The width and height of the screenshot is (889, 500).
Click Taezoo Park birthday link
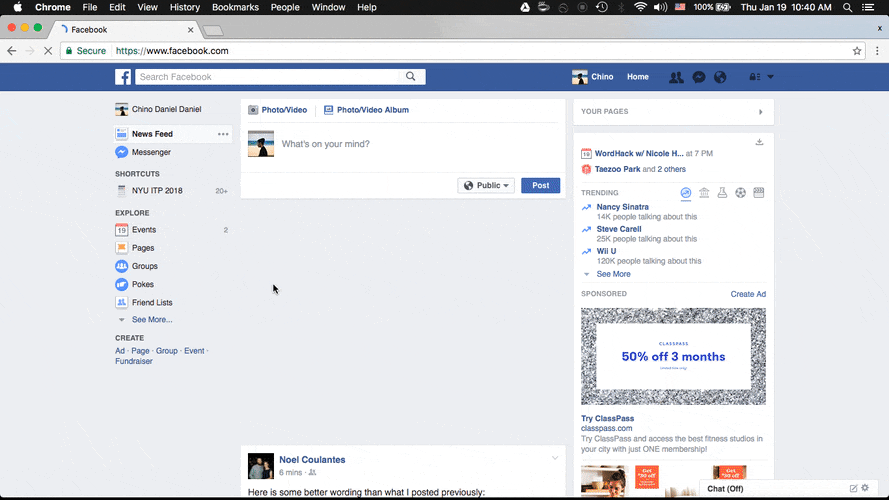617,169
